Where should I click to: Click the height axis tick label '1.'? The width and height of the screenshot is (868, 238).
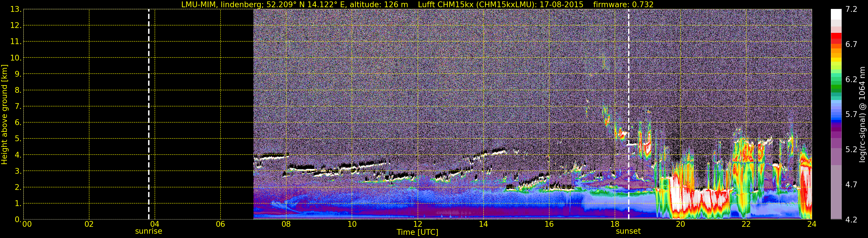pyautogui.click(x=18, y=204)
